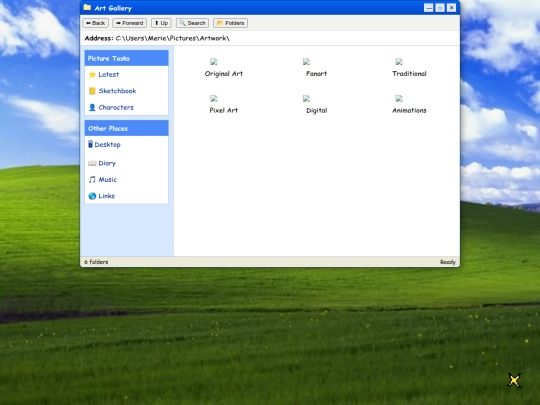Maximize the Art Gallery window
Image resolution: width=540 pixels, height=405 pixels.
coord(440,8)
